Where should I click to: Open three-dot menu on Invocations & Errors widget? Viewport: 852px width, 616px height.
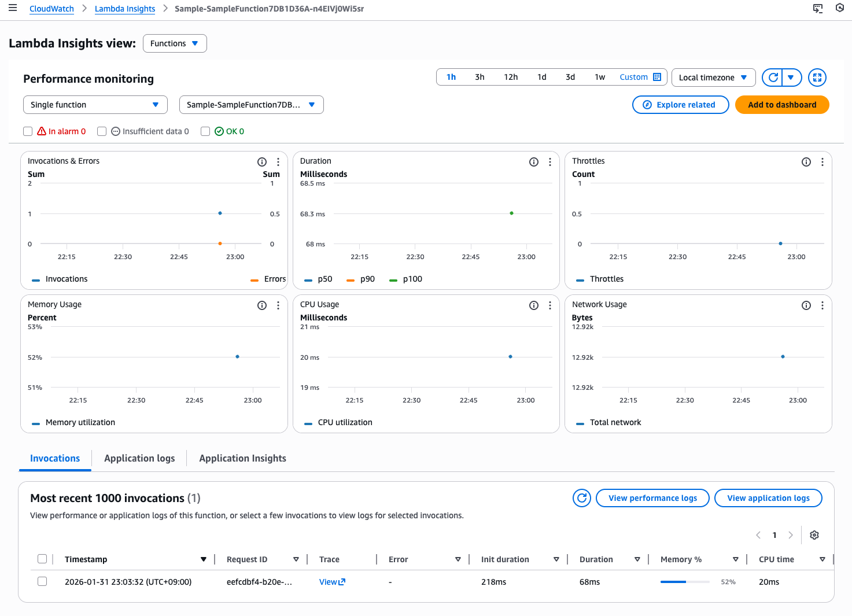tap(278, 162)
